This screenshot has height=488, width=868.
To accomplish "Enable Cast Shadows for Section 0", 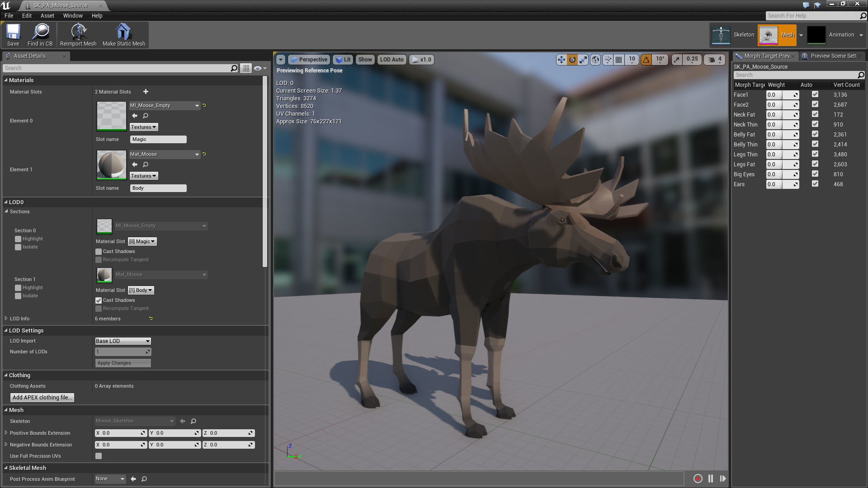I will pyautogui.click(x=99, y=252).
